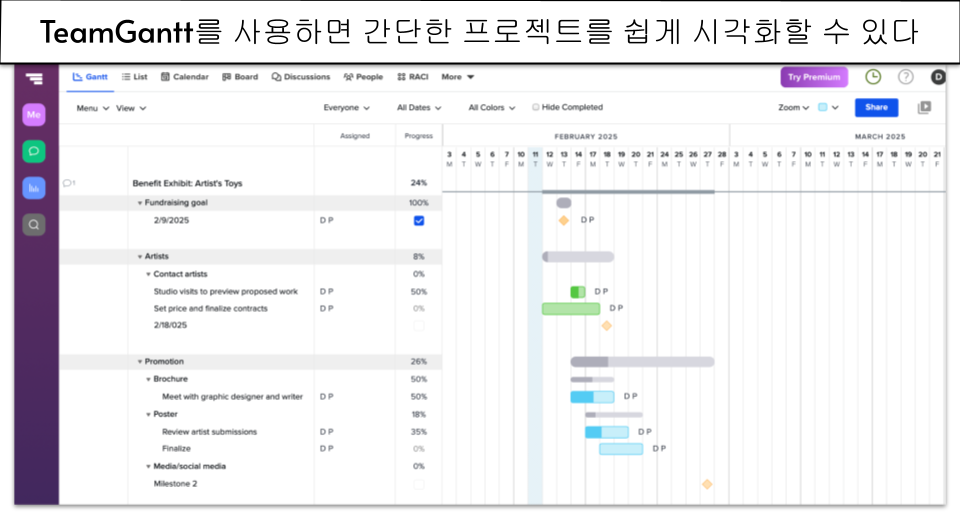
Task: Select the Review artist submissions task
Action: click(209, 432)
